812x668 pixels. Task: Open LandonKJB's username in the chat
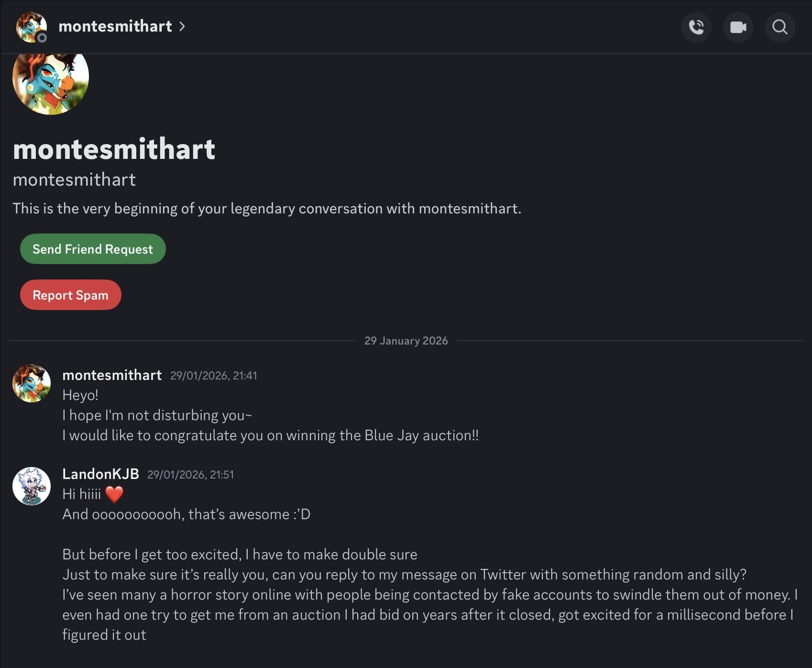100,474
